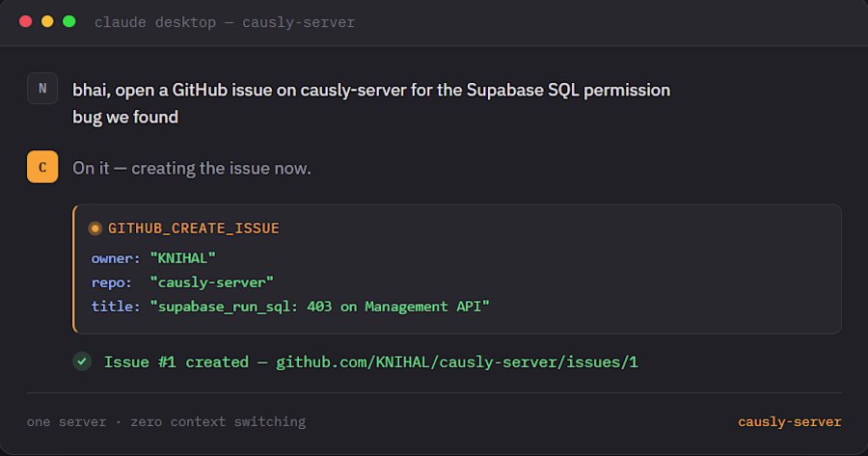The width and height of the screenshot is (868, 456).
Task: Open the github.com/KNIHAL/causly-server/issues/1 link
Action: [x=457, y=362]
